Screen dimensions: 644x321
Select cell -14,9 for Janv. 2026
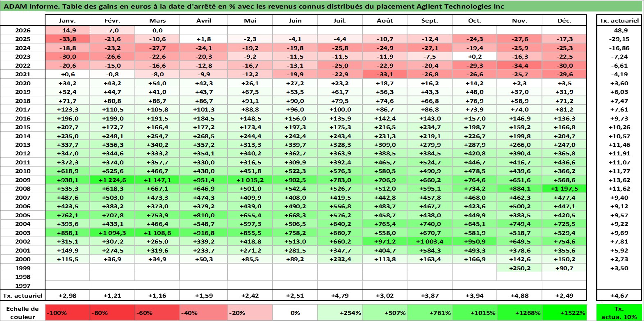pyautogui.click(x=67, y=30)
